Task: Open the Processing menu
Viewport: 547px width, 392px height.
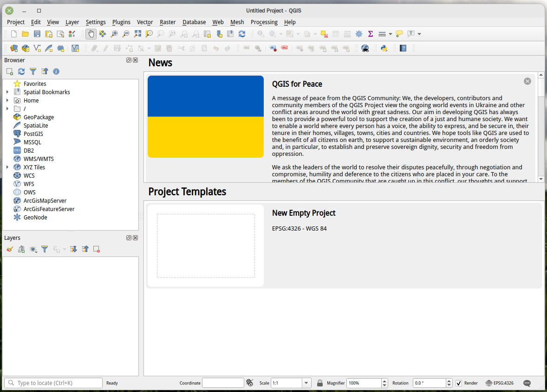Action: (x=264, y=22)
